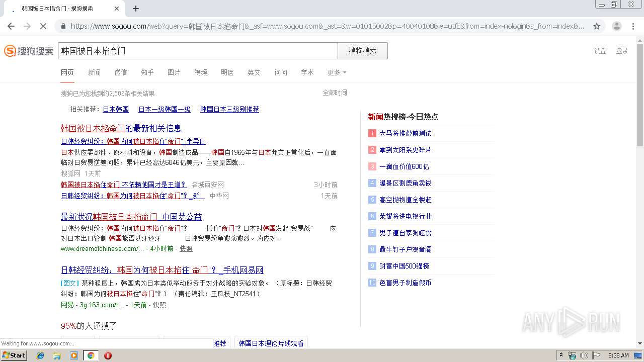Switch to the 视频 tab
Image resolution: width=644 pixels, height=362 pixels.
pyautogui.click(x=201, y=72)
